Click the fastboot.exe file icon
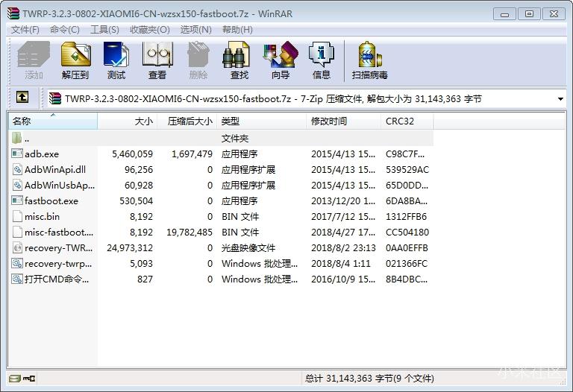 click(x=17, y=200)
